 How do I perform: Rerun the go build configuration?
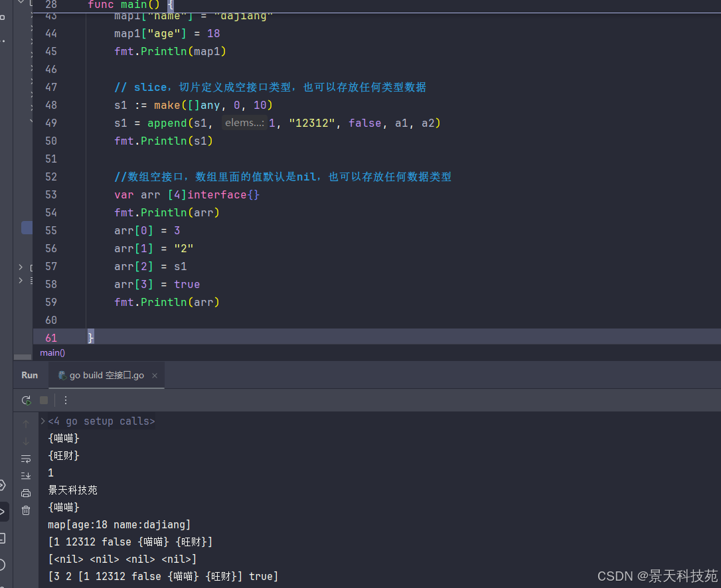[26, 400]
